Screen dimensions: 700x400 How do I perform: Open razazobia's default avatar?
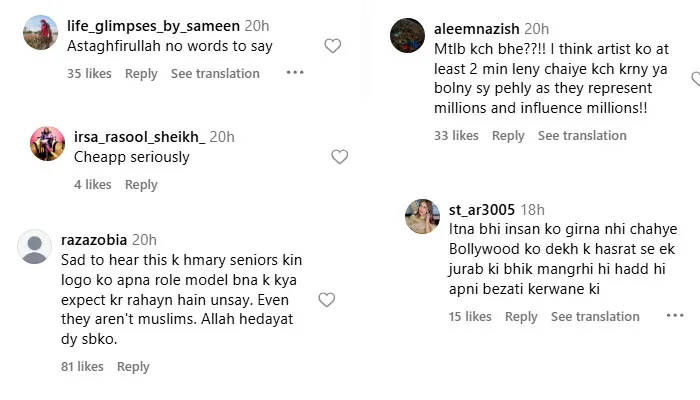[x=35, y=247]
